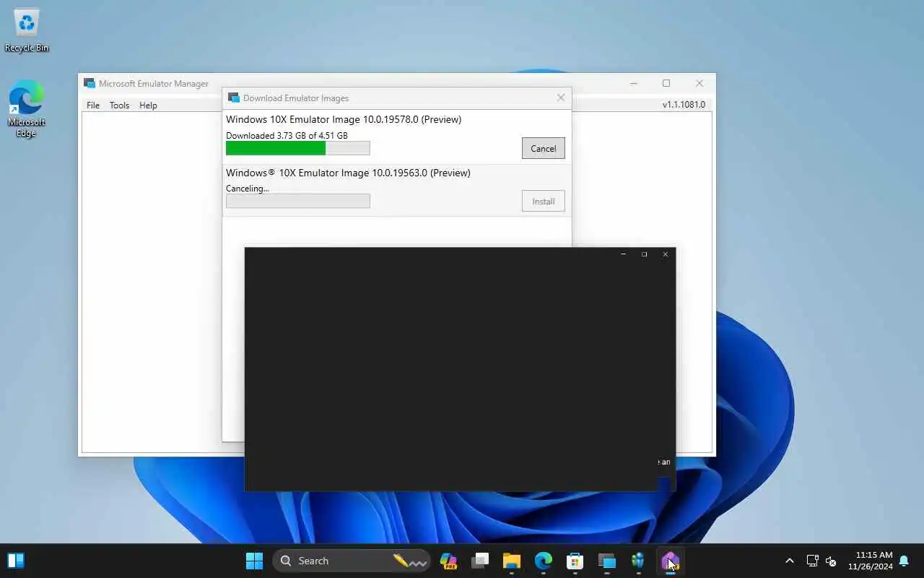The image size is (924, 578).
Task: Click the taskbar Search box
Action: click(352, 561)
